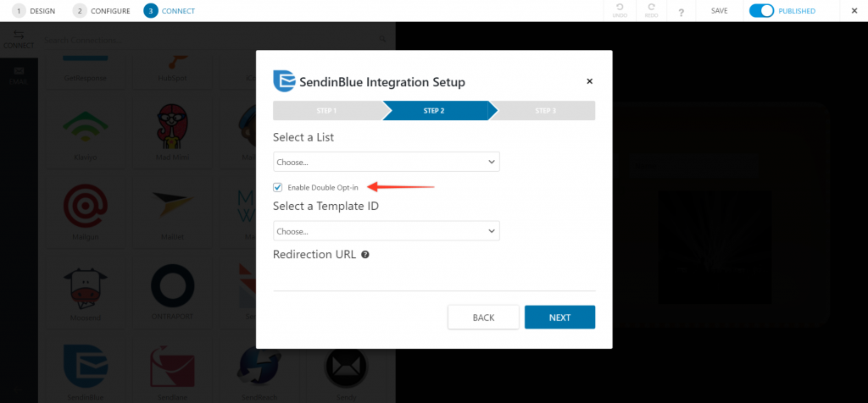The width and height of the screenshot is (868, 403).
Task: Click the Undo icon in top bar
Action: click(x=620, y=7)
